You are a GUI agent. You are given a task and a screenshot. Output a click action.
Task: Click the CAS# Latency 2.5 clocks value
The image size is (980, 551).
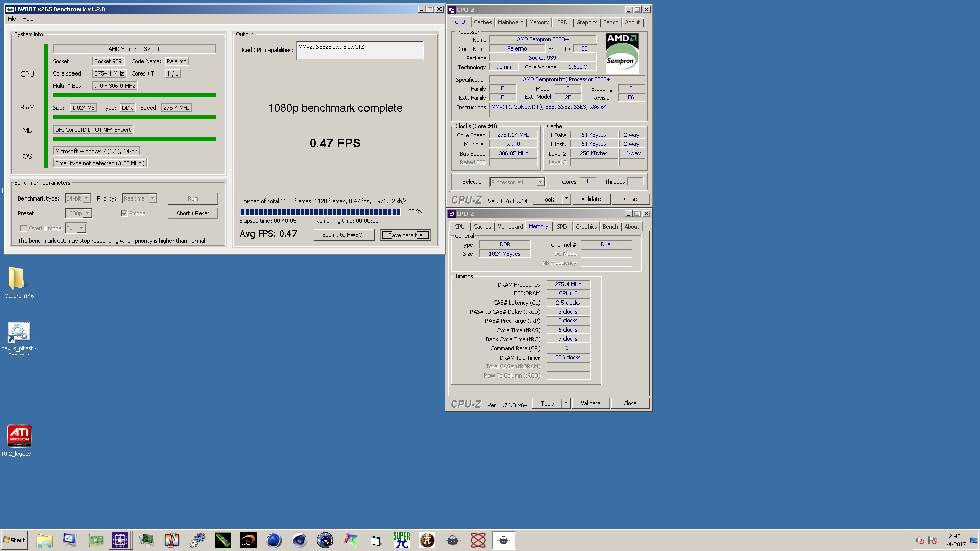(x=568, y=303)
